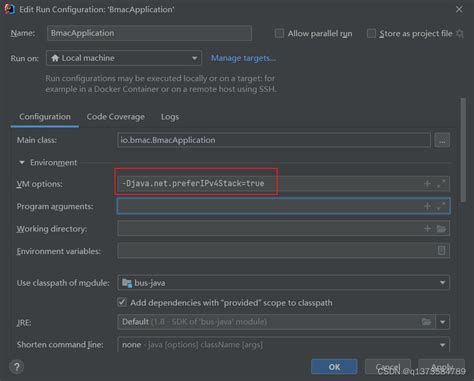Open the Environment variables editor icon
Viewport: 474px width, 381px height.
(x=441, y=251)
